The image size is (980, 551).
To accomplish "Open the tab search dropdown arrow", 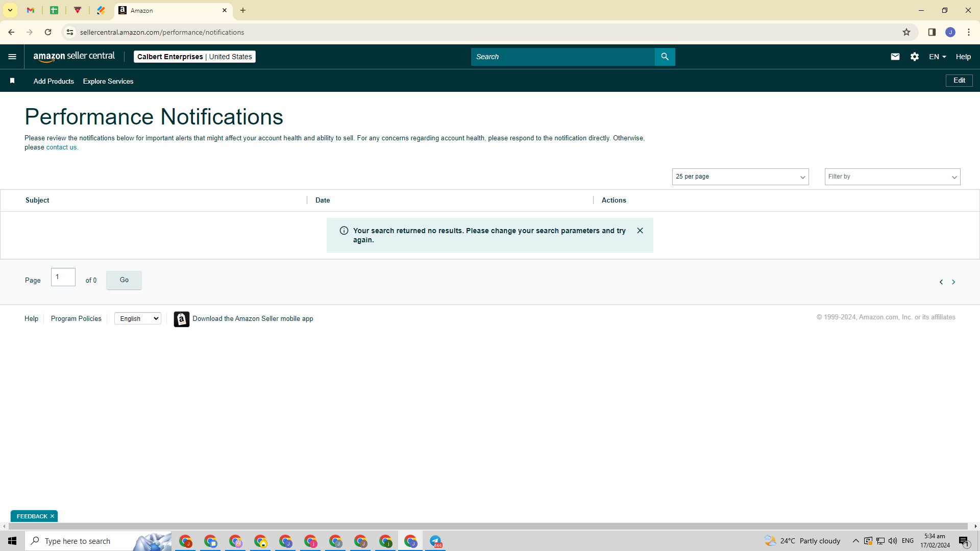I will tap(10, 10).
